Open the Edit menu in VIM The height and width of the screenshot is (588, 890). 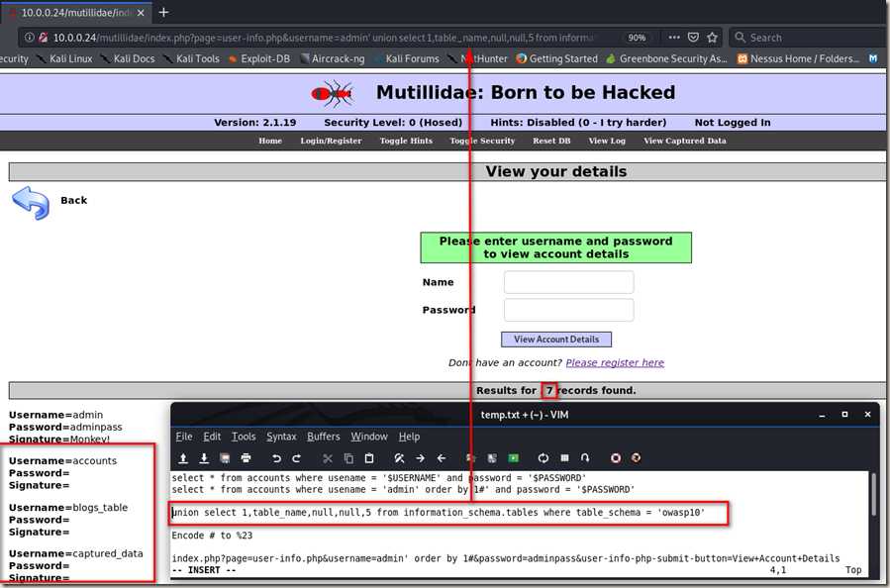212,437
